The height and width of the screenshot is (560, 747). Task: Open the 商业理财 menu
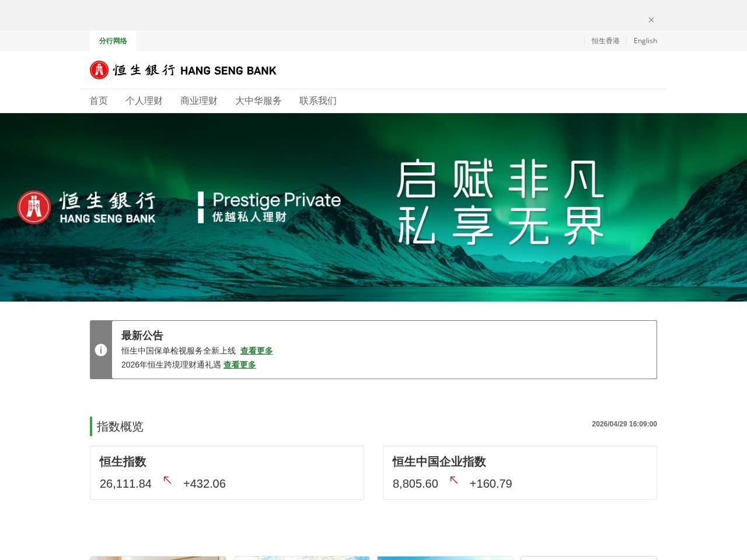click(x=199, y=101)
